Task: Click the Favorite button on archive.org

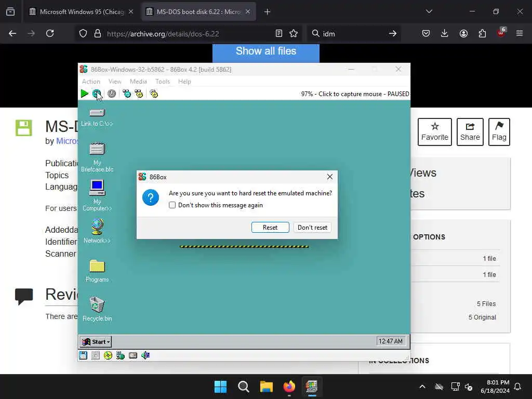Action: [x=435, y=132]
